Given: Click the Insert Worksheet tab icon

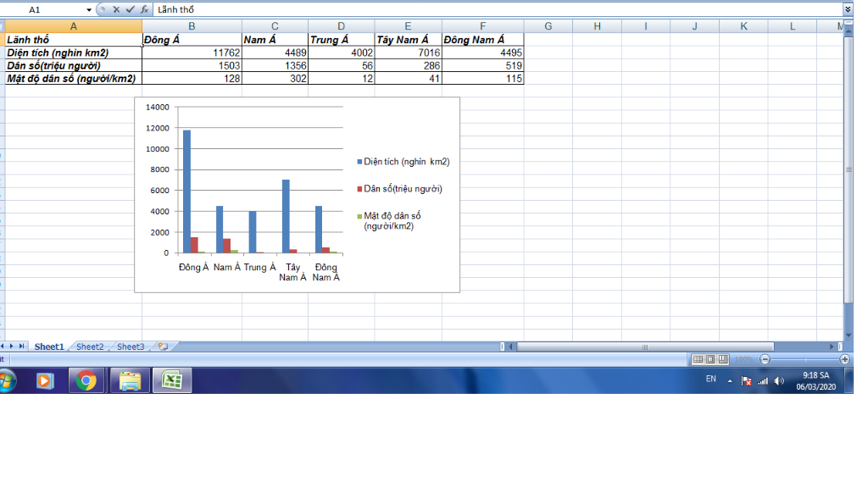Looking at the screenshot, I should click(x=162, y=347).
